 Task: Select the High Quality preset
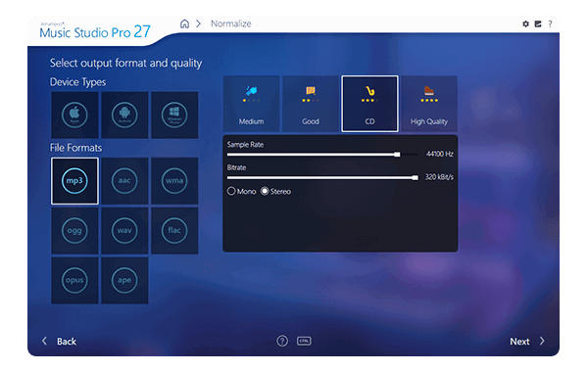(429, 104)
